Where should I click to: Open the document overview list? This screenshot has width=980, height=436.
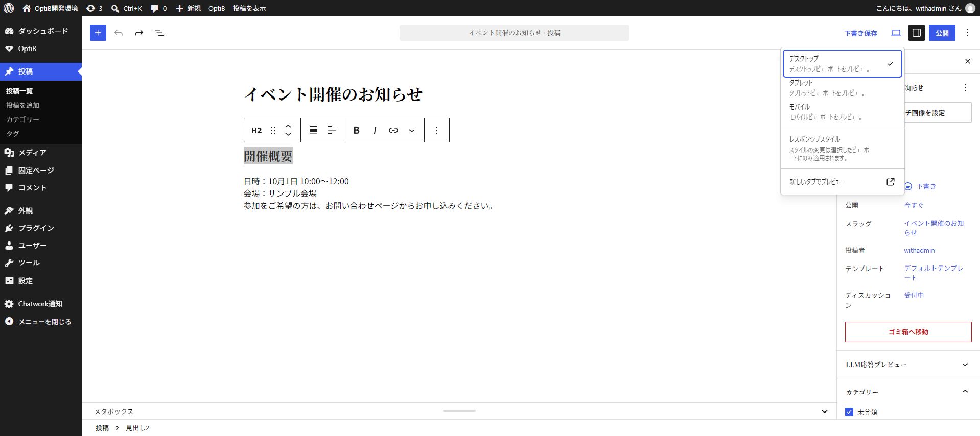pyautogui.click(x=159, y=33)
